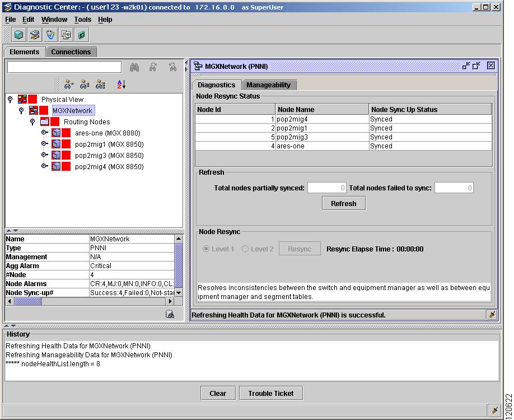Open the File menu
This screenshot has height=420, width=514.
point(11,20)
